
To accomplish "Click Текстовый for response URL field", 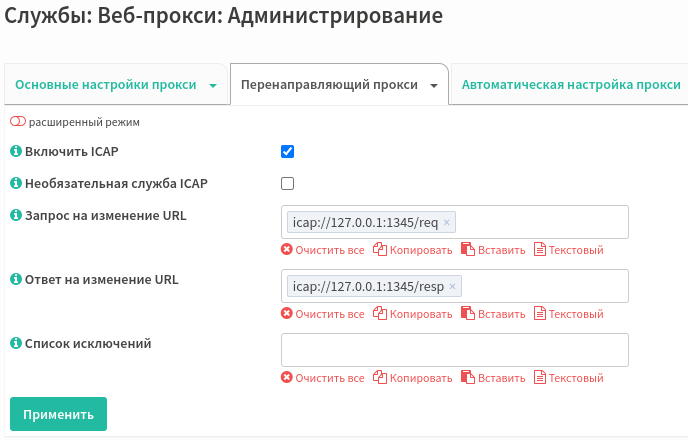I will pos(576,314).
